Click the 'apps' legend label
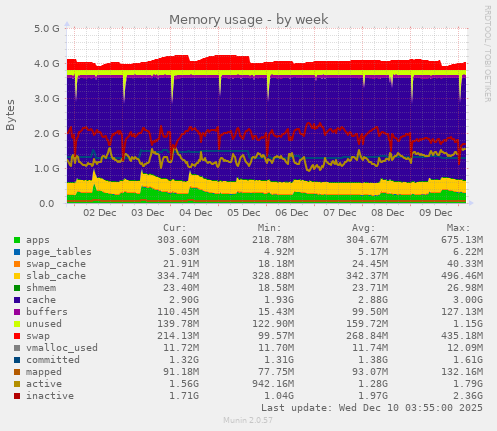Screen dimensions: 497x431 pos(38,240)
